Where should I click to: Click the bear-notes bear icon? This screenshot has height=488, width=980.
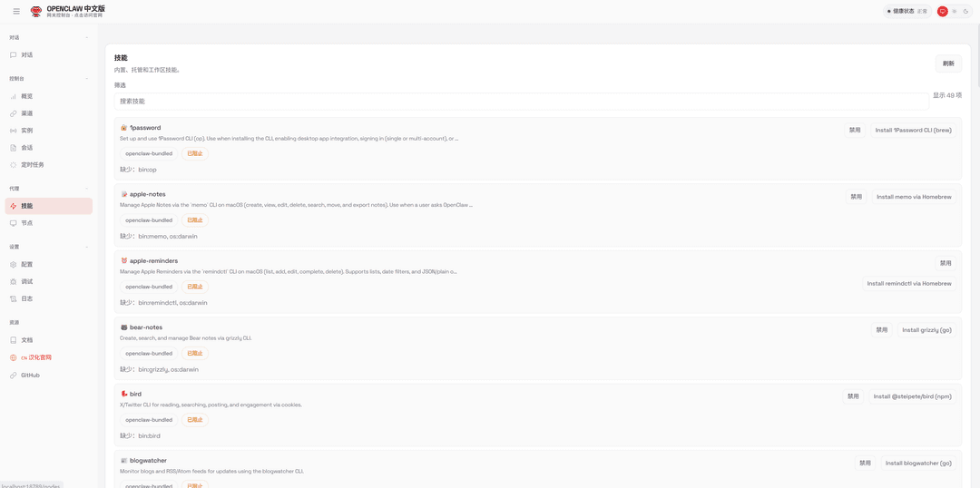pos(123,327)
